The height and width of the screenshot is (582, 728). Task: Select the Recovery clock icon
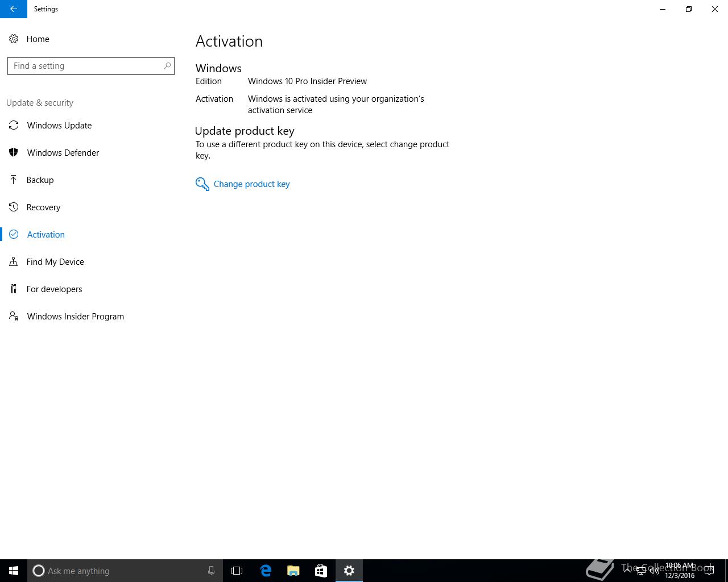pyautogui.click(x=14, y=207)
